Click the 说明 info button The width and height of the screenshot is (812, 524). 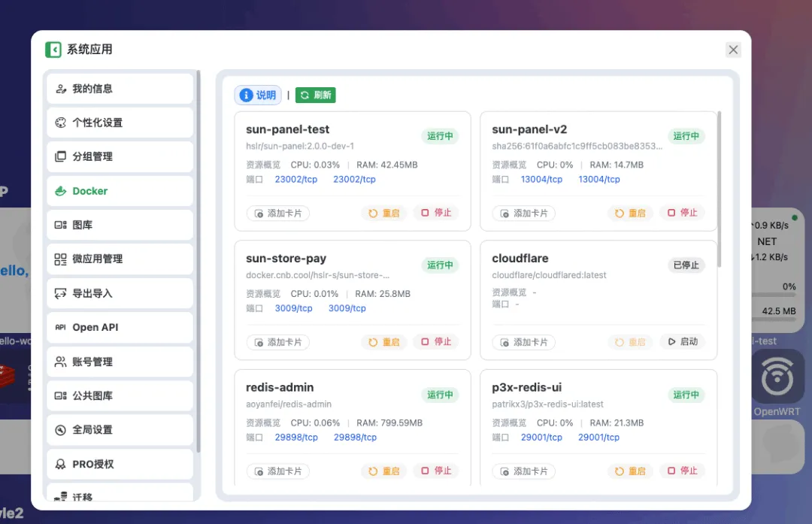point(258,95)
